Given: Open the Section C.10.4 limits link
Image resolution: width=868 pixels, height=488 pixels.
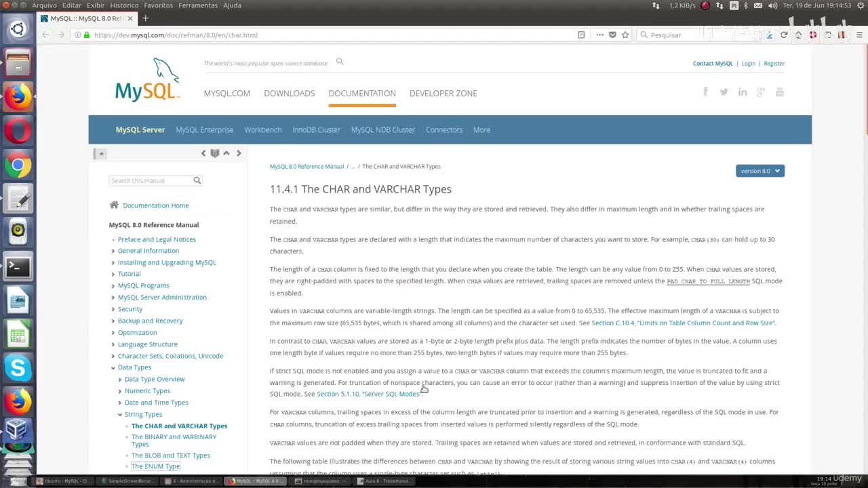Looking at the screenshot, I should tap(684, 323).
